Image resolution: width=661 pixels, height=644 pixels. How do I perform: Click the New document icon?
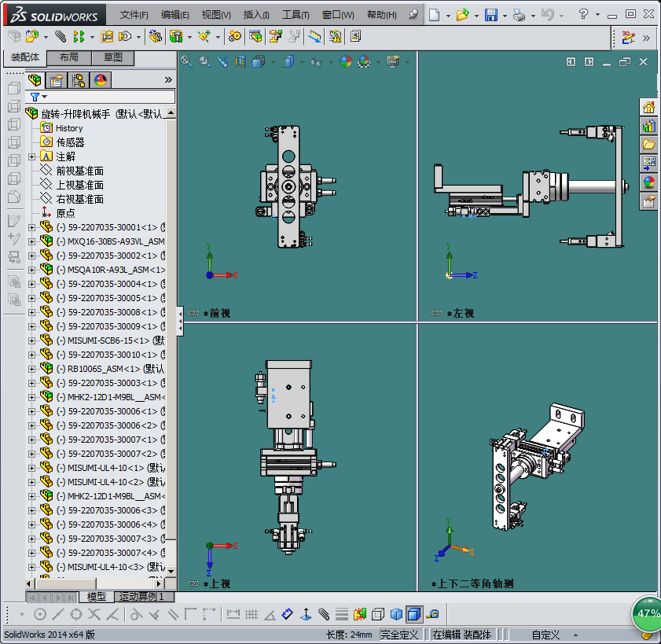[435, 15]
